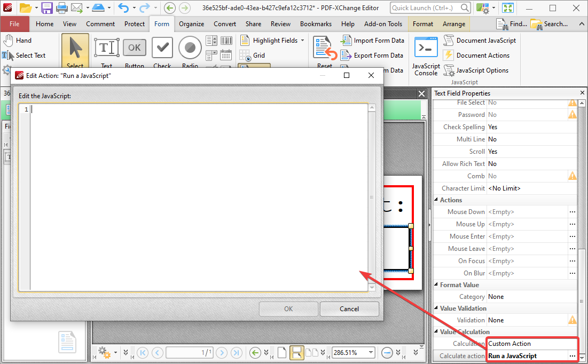The width and height of the screenshot is (588, 364).
Task: Insert a Radio button field
Action: tap(190, 52)
